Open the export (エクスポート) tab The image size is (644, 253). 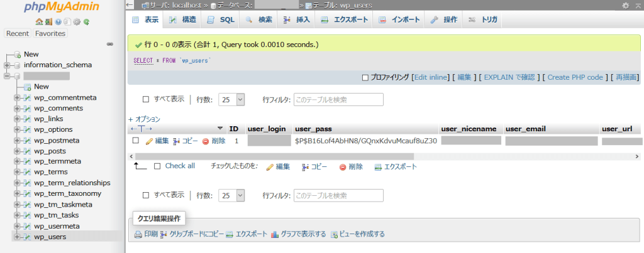tap(344, 19)
